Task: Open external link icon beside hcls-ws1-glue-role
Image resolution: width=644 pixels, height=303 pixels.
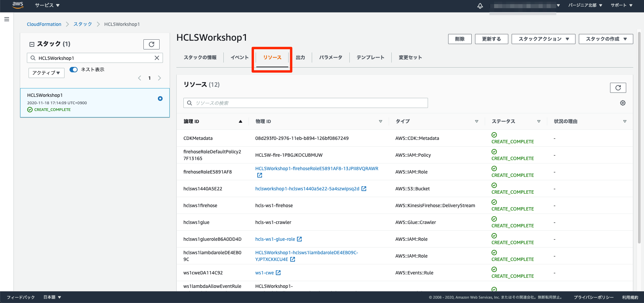Action: (x=299, y=239)
